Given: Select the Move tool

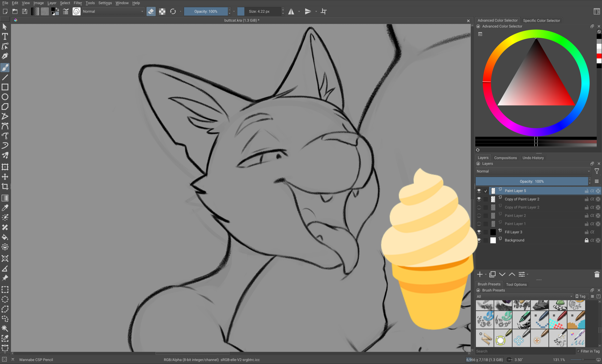Looking at the screenshot, I should click(x=5, y=177).
